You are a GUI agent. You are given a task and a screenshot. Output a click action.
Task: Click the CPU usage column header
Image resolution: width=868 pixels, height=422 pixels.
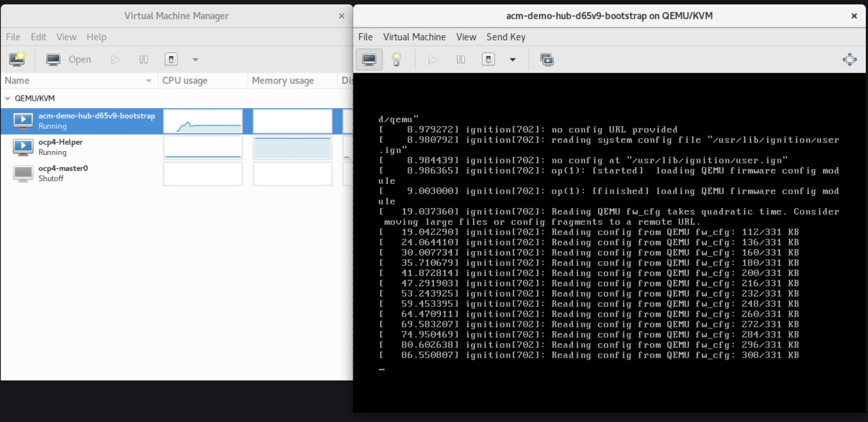click(185, 81)
